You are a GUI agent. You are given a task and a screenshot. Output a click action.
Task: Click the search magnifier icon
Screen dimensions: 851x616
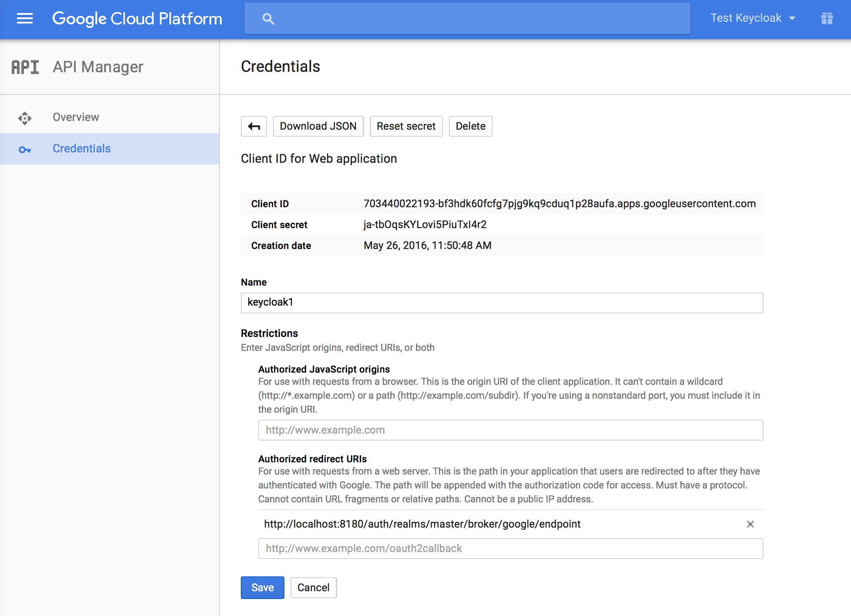(x=268, y=19)
